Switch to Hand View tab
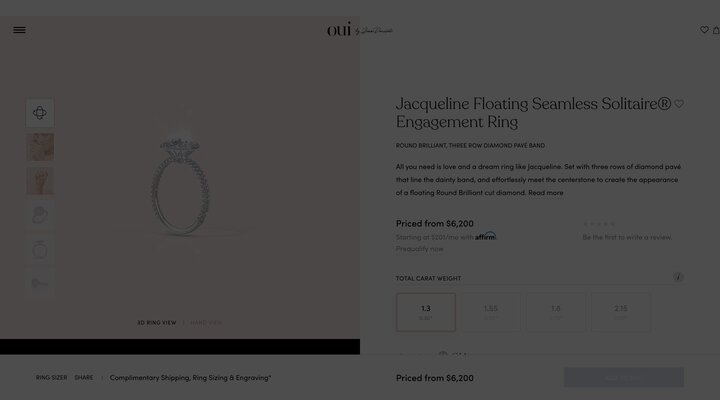This screenshot has height=400, width=720. coord(206,322)
